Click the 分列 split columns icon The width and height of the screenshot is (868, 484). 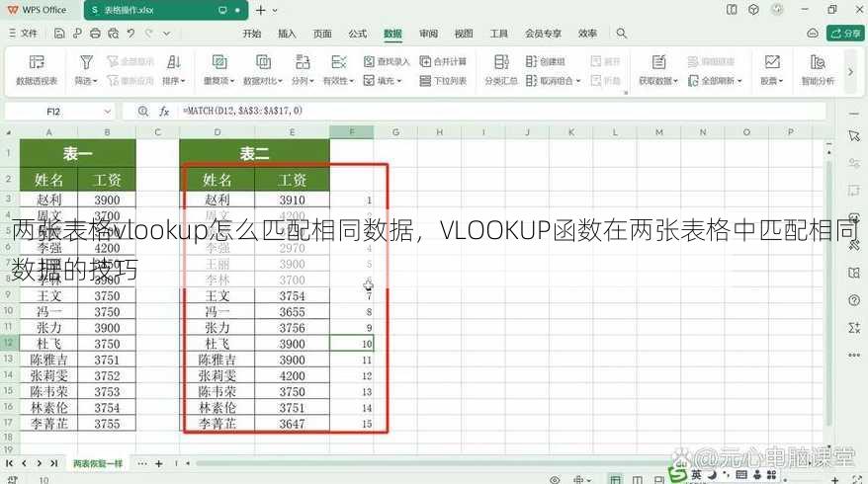coord(303,62)
